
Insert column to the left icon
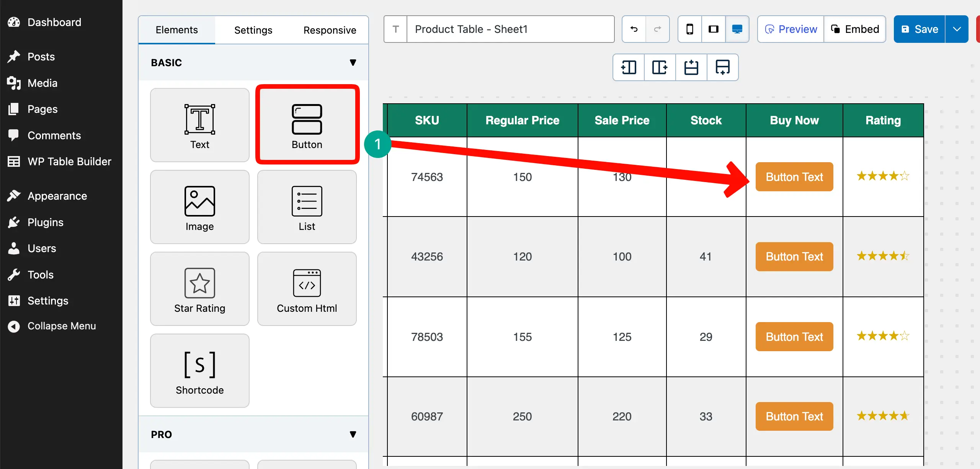point(629,67)
